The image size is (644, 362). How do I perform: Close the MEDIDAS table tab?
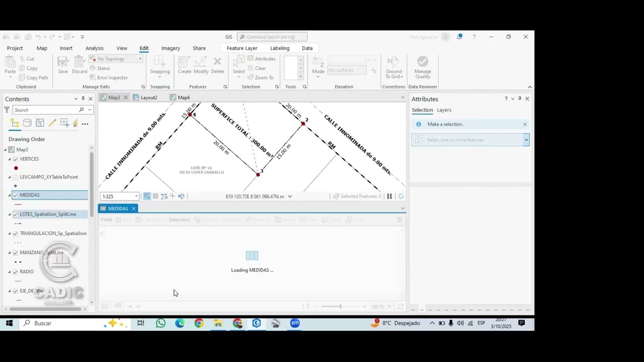coord(133,209)
